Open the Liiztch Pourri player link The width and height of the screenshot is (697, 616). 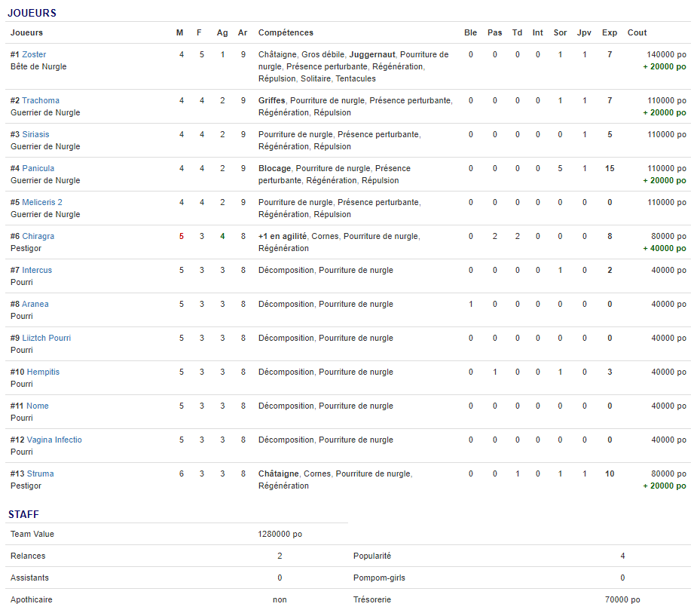pyautogui.click(x=46, y=338)
